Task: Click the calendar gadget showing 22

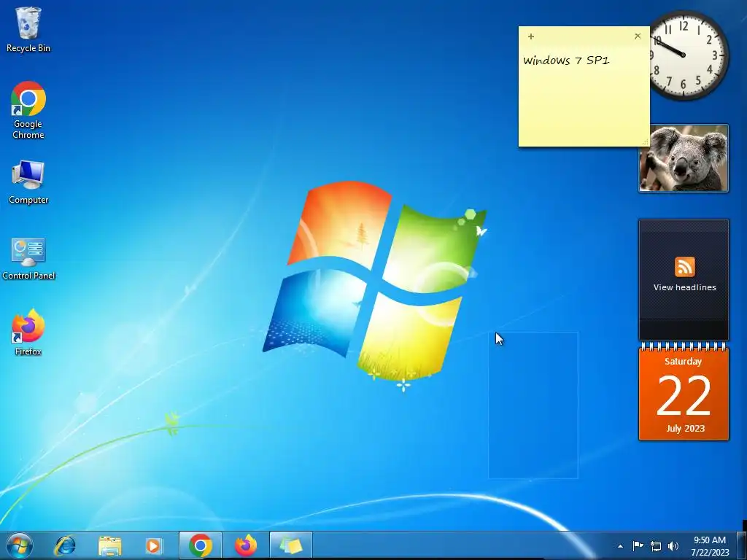Action: pos(684,392)
